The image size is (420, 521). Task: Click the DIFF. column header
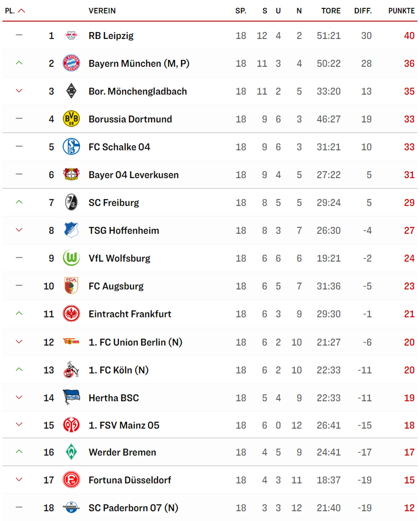tap(363, 11)
